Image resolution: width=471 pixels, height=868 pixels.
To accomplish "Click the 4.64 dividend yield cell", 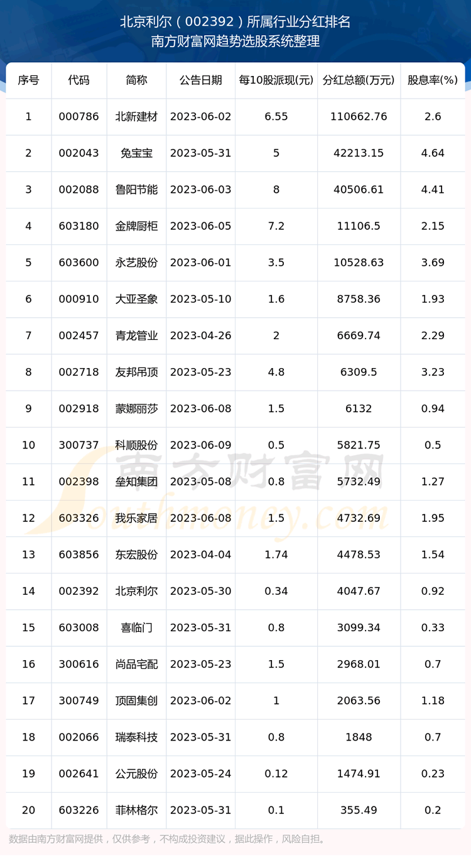I will 433,153.
